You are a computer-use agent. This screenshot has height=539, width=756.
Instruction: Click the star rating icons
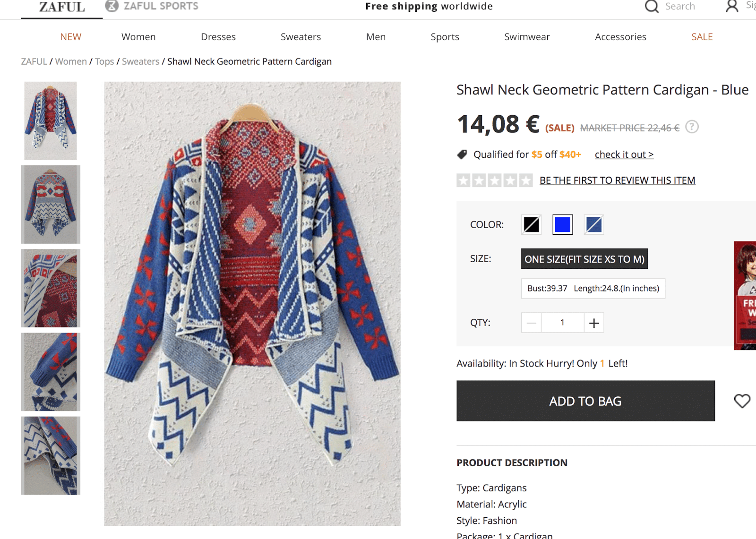pyautogui.click(x=494, y=180)
